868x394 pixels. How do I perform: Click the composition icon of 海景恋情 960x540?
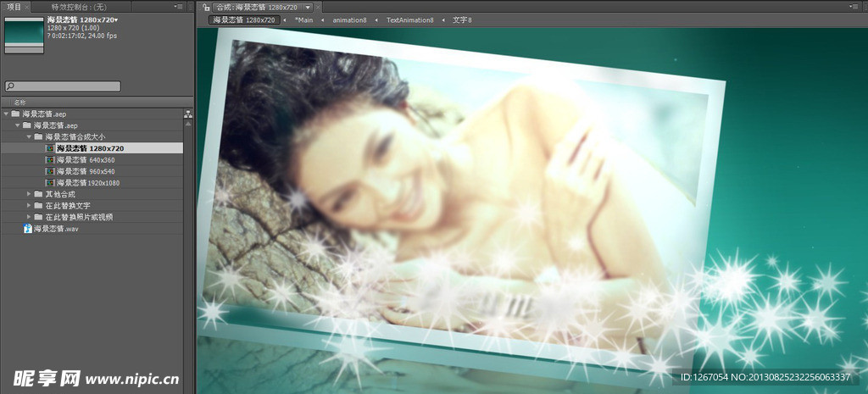tap(50, 171)
